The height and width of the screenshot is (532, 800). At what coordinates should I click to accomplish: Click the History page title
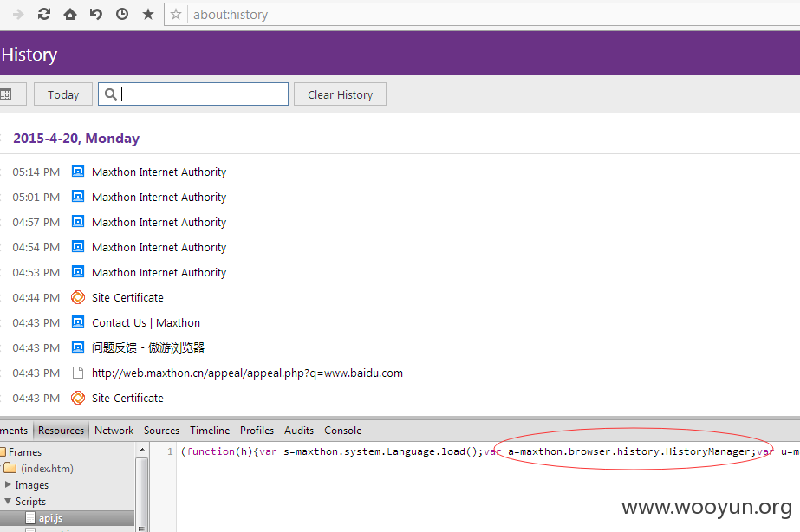(29, 55)
